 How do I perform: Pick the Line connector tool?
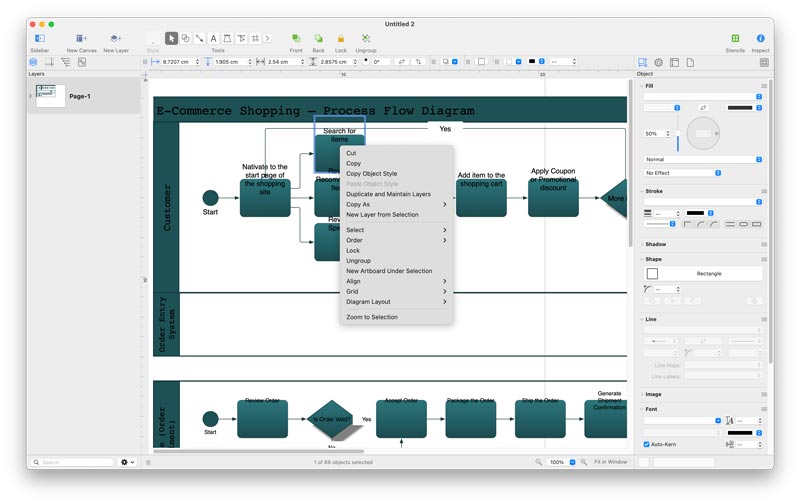[199, 38]
